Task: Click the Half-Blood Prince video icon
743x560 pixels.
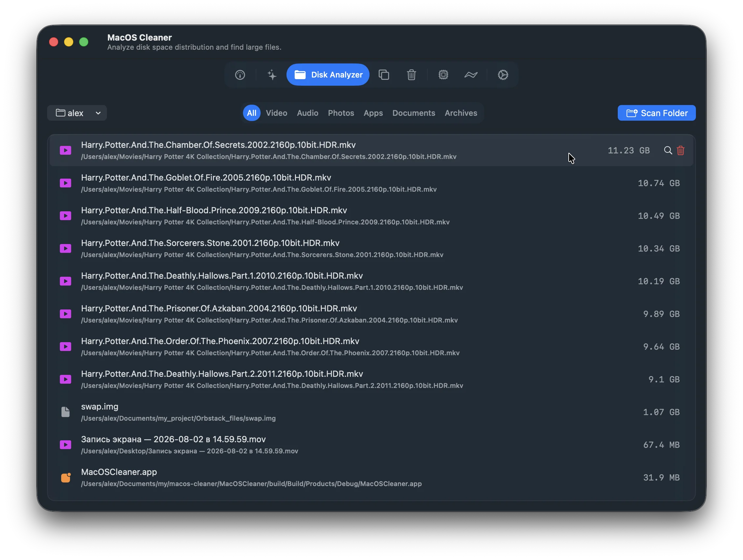Action: [65, 215]
